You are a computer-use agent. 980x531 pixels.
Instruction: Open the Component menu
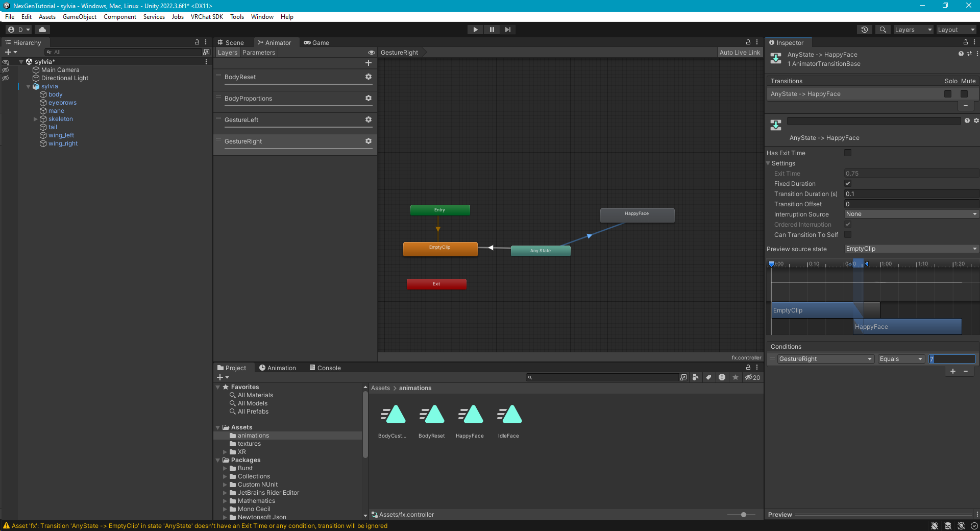coord(120,17)
